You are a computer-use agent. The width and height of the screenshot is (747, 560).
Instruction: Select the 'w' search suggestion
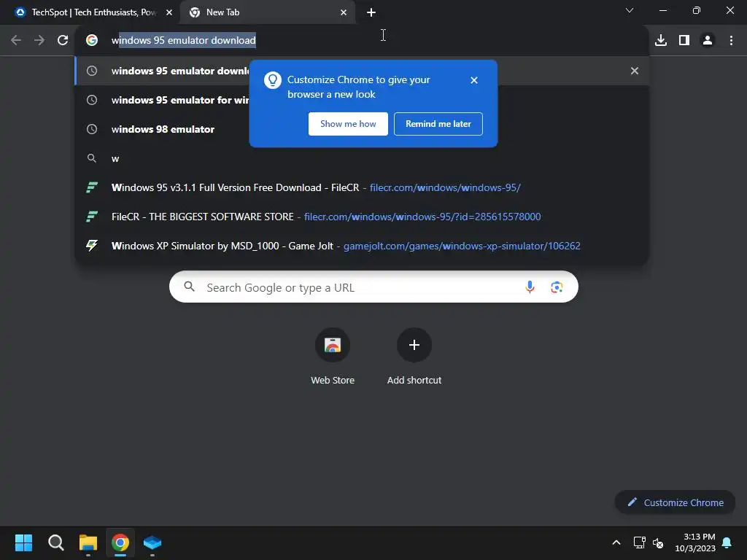(x=362, y=158)
